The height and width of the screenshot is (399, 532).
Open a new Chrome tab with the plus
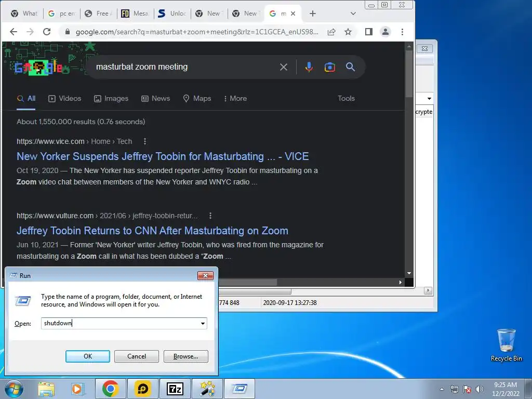point(313,14)
